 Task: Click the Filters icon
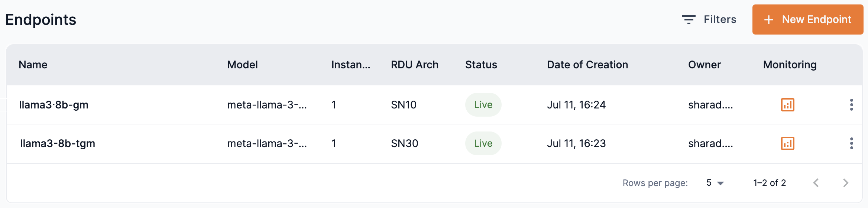pos(689,20)
